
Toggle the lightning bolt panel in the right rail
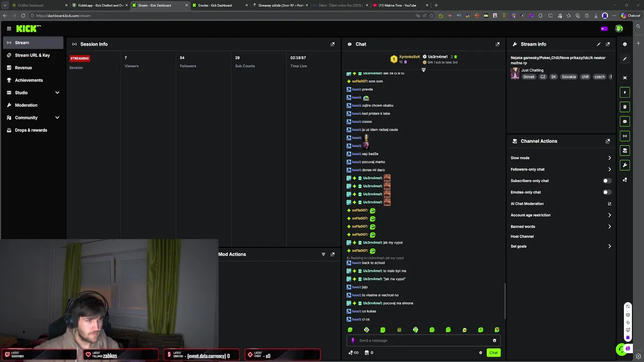pos(625,93)
